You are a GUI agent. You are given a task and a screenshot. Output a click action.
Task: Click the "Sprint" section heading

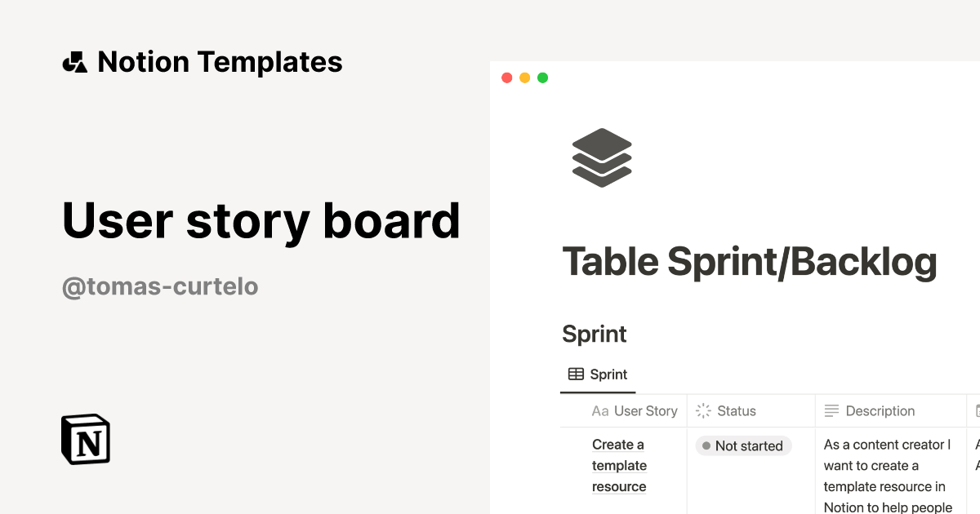(x=595, y=334)
